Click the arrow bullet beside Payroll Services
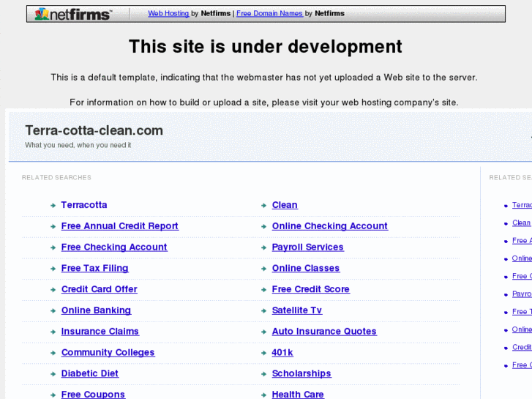 pyautogui.click(x=263, y=247)
